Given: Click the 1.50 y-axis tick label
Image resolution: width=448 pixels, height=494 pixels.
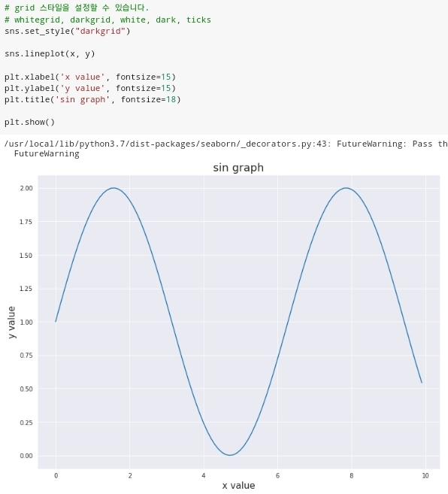Looking at the screenshot, I should 26,256.
